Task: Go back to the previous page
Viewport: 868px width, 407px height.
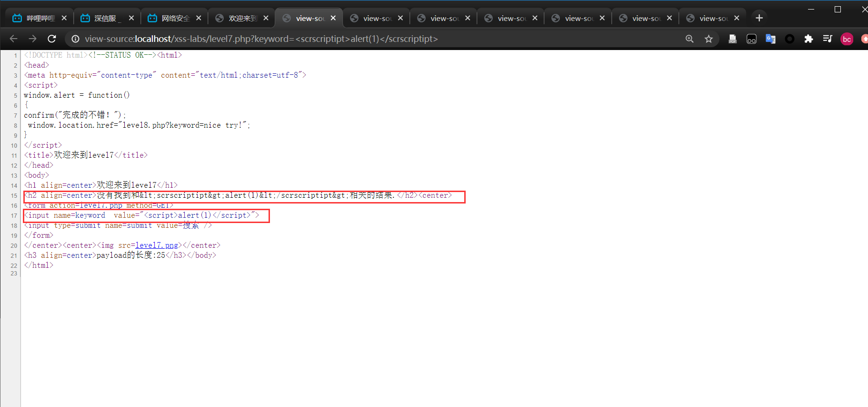Action: click(x=13, y=39)
